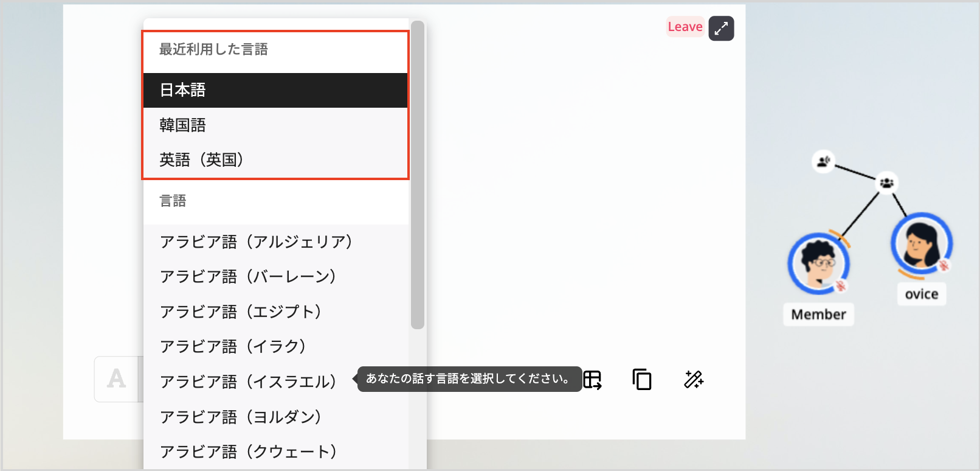This screenshot has height=471, width=980.
Task: Click Member's muted microphone badge
Action: coord(841,285)
